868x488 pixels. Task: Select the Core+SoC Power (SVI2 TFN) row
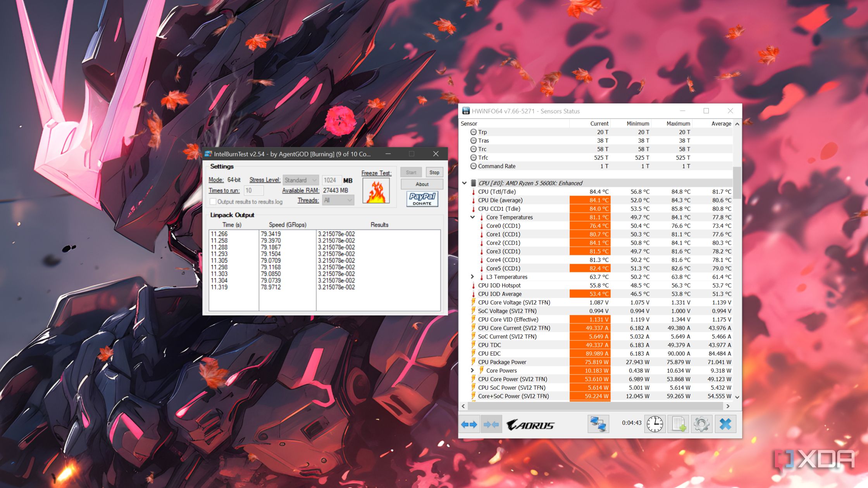click(x=596, y=396)
